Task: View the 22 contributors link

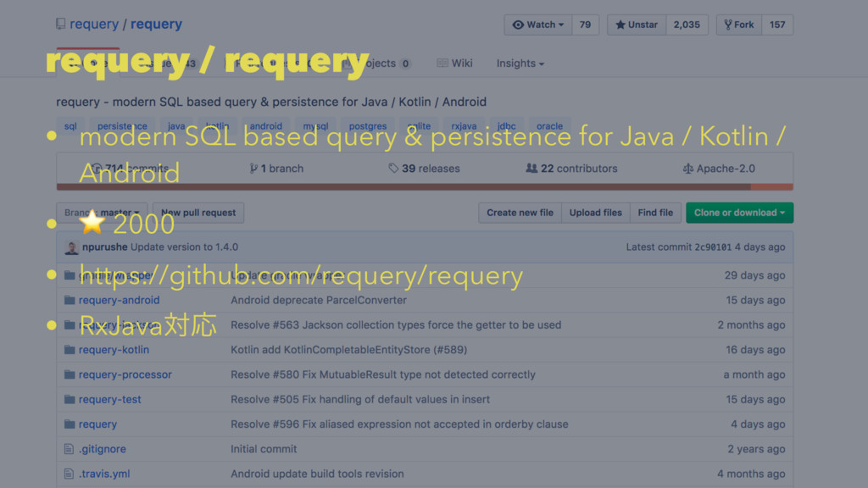Action: (x=571, y=169)
